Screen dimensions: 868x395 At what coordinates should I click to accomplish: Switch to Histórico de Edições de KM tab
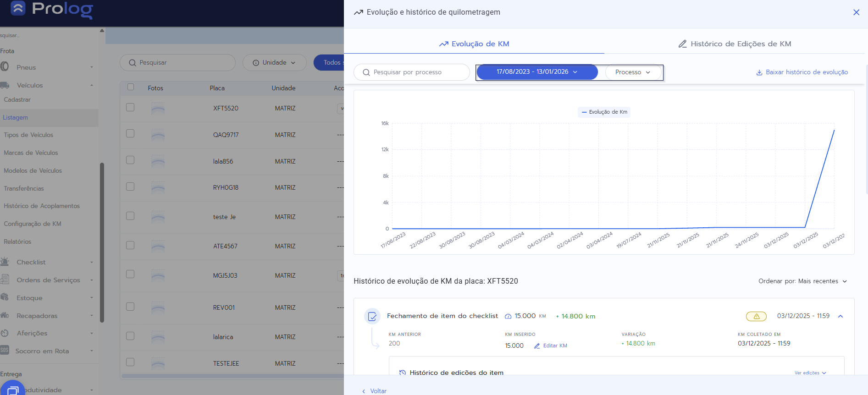pyautogui.click(x=735, y=44)
